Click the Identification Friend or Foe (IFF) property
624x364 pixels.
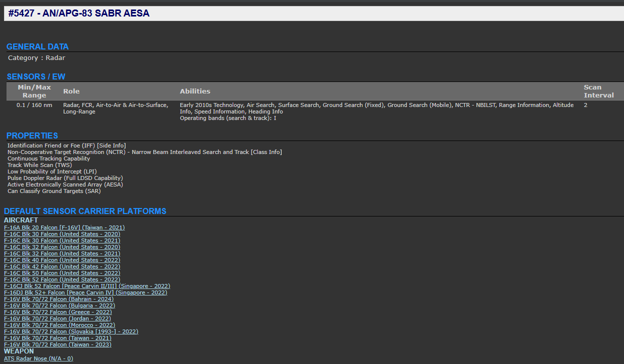click(x=67, y=145)
